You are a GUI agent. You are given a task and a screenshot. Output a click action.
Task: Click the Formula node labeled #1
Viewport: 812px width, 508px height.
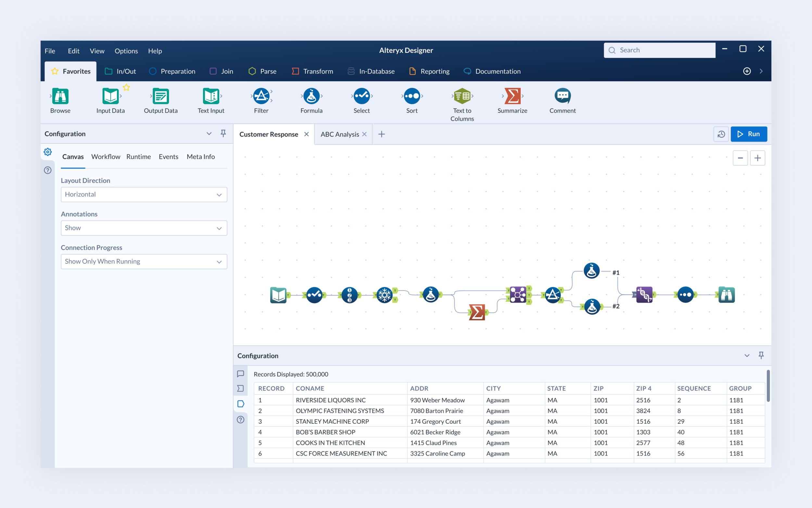coord(591,271)
